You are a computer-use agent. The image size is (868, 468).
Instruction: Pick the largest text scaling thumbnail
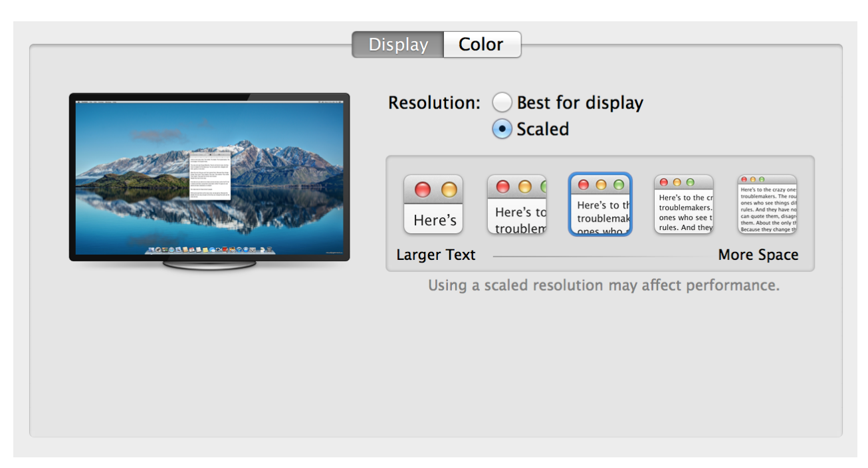[x=433, y=205]
